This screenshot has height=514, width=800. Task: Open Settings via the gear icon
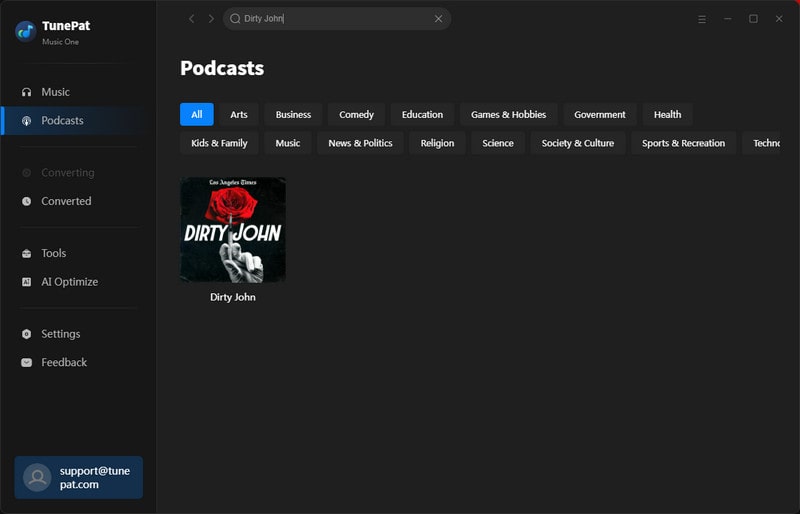(27, 334)
